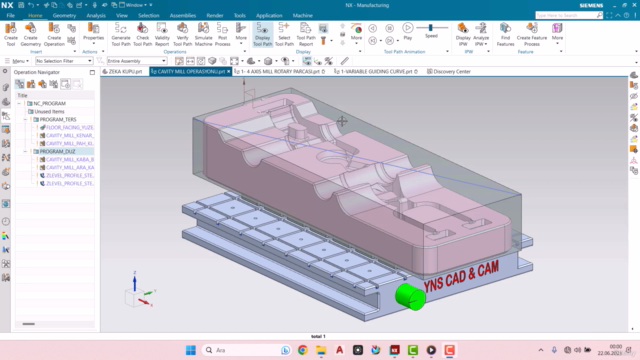Open the Assemblies ribbon tab
640x360 pixels.
[x=182, y=16]
